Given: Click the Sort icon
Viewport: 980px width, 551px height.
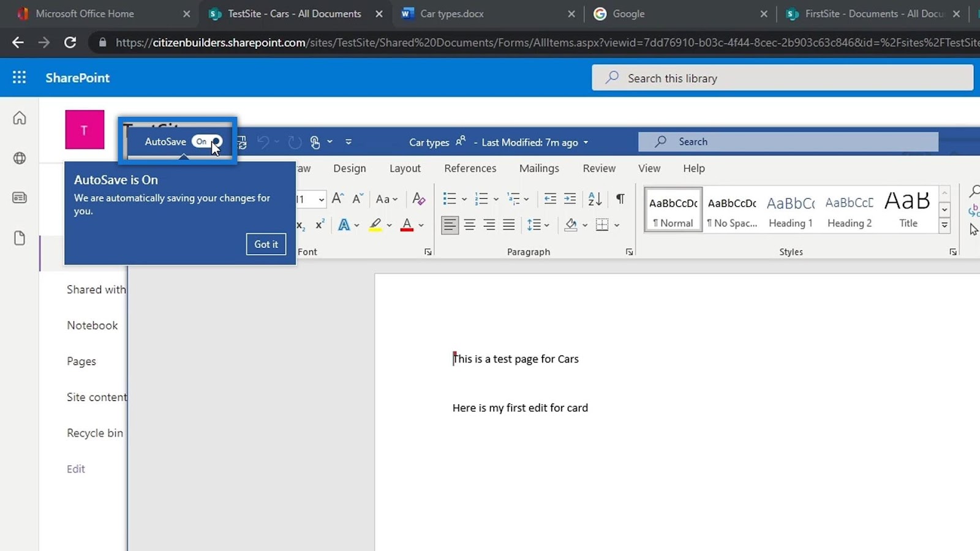Looking at the screenshot, I should pyautogui.click(x=595, y=198).
